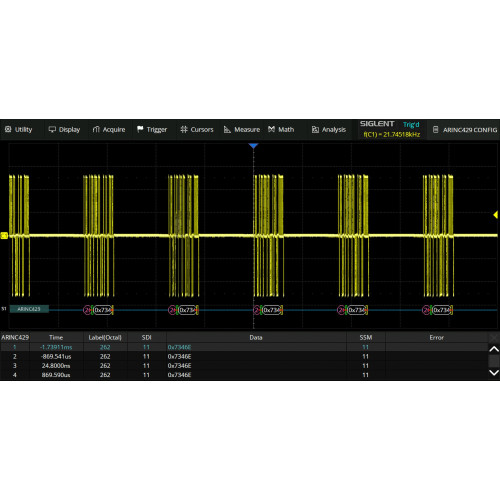Screen dimensions: 500x500
Task: Click the Data column header
Action: tap(256, 337)
